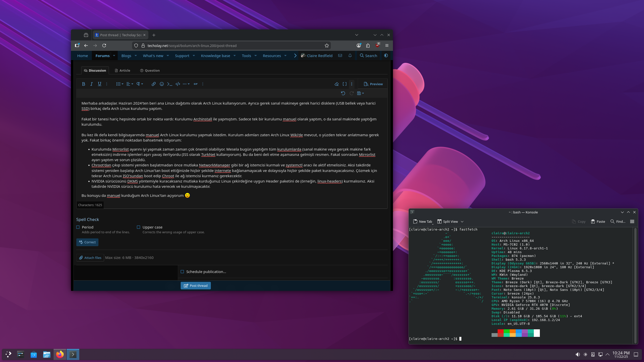644x362 pixels.
Task: Click the Firefox address bar URL
Action: pyautogui.click(x=192, y=46)
